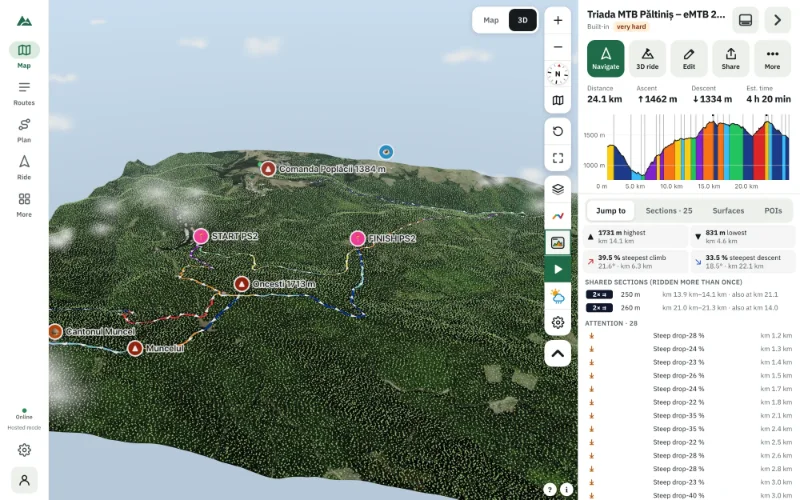Select the Cantonul Muncel POI marker
Image resolution: width=800 pixels, height=500 pixels.
55,332
